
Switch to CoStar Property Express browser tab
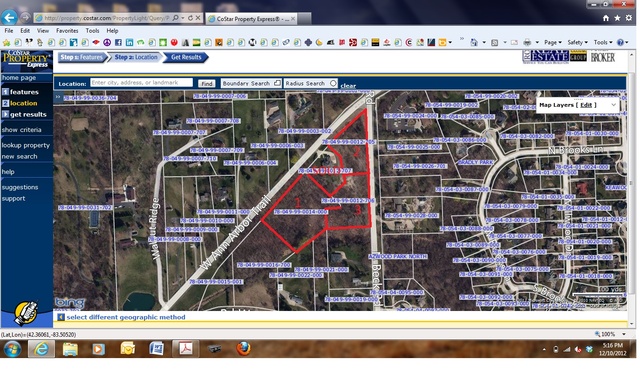(x=253, y=19)
